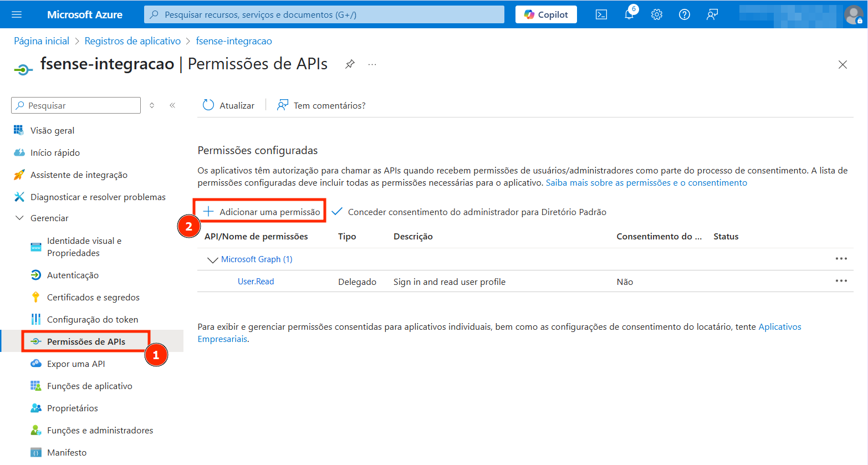The height and width of the screenshot is (465, 868).
Task: Open the account avatar menu
Action: pos(853,15)
